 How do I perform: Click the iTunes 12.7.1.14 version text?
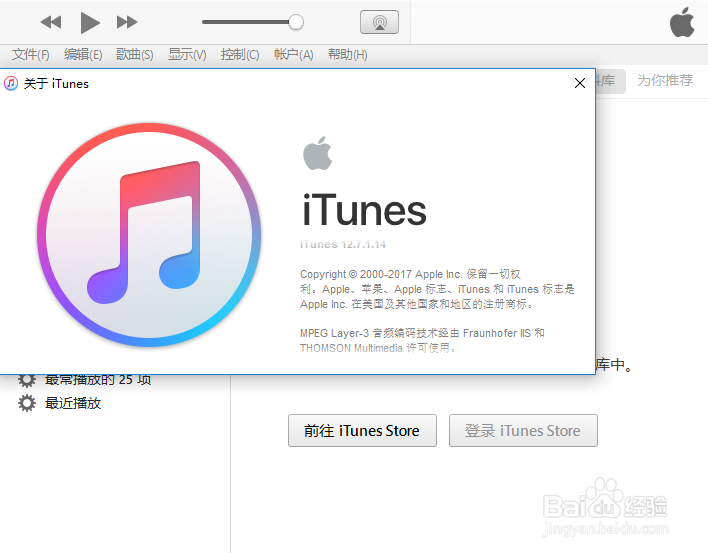tap(343, 245)
